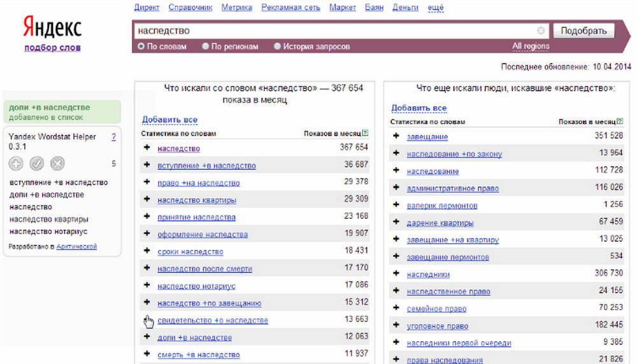Screen dimensions: 637x364
Task: Open 'подбор слов' link under logo
Action: (52, 48)
